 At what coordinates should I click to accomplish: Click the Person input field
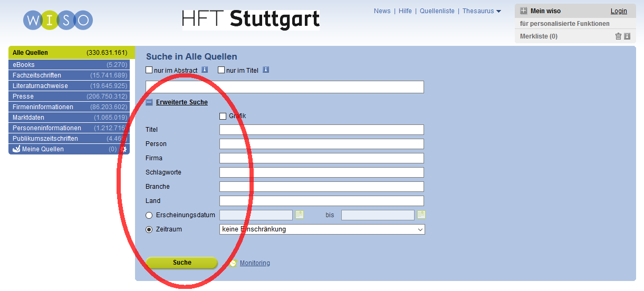(x=322, y=144)
